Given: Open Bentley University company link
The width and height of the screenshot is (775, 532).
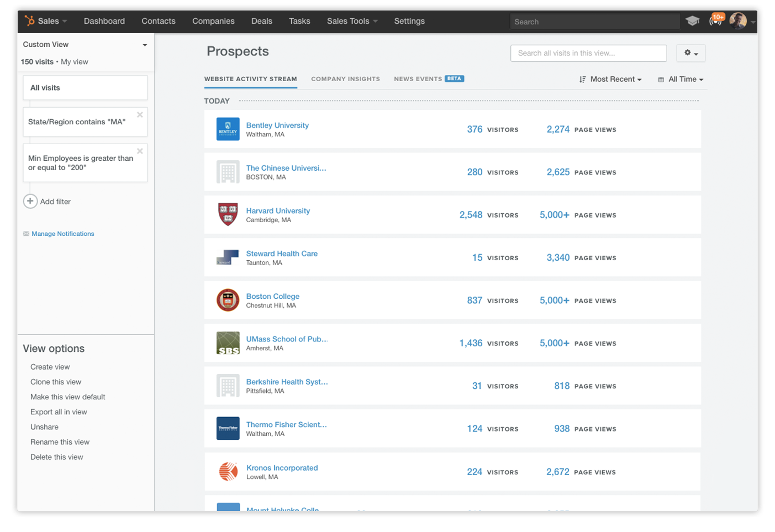Looking at the screenshot, I should [277, 125].
